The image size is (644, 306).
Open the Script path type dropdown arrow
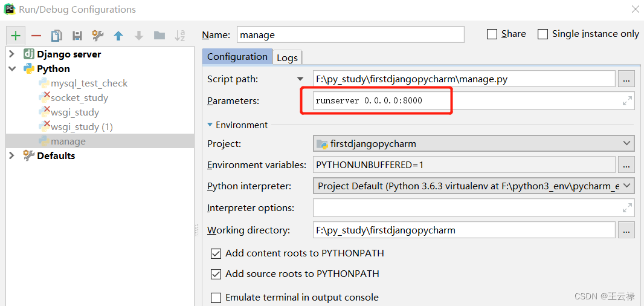[x=301, y=79]
